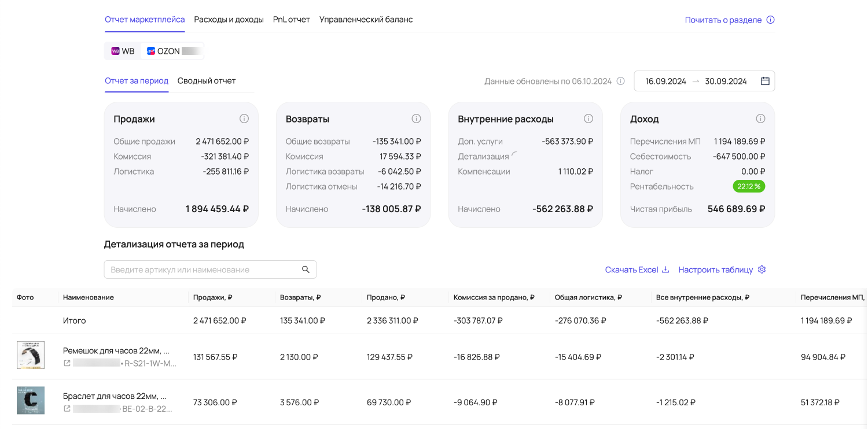Open Настроить таблицу settings
Screen dimensions: 868x429
(x=722, y=269)
